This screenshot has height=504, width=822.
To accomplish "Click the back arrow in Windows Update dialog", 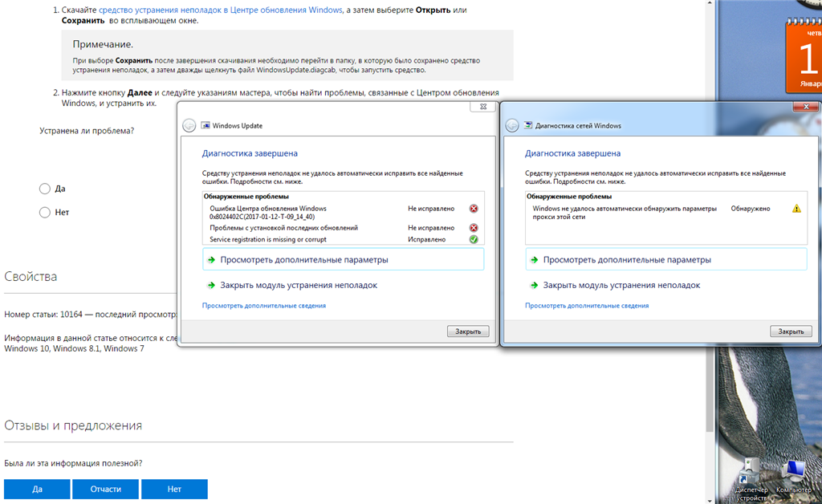I will click(189, 125).
